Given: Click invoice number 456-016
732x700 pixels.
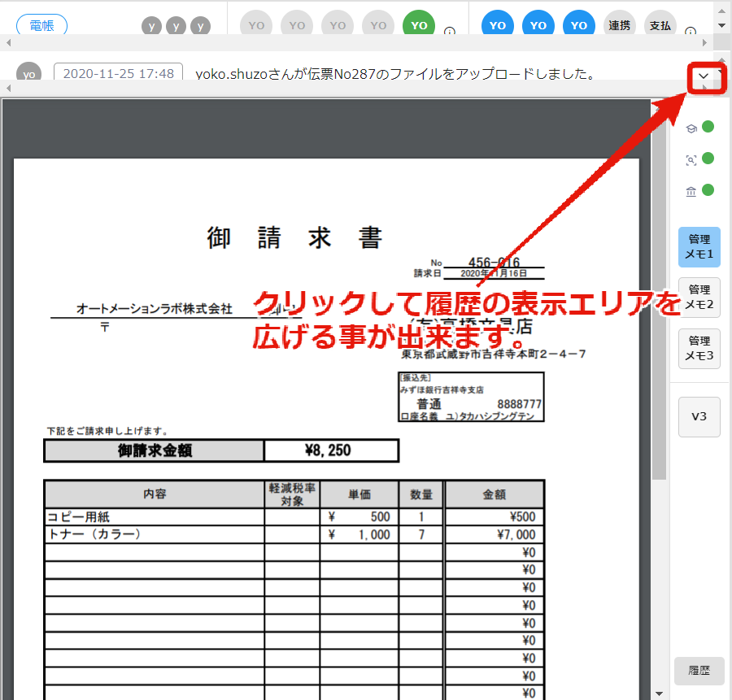Looking at the screenshot, I should point(494,262).
